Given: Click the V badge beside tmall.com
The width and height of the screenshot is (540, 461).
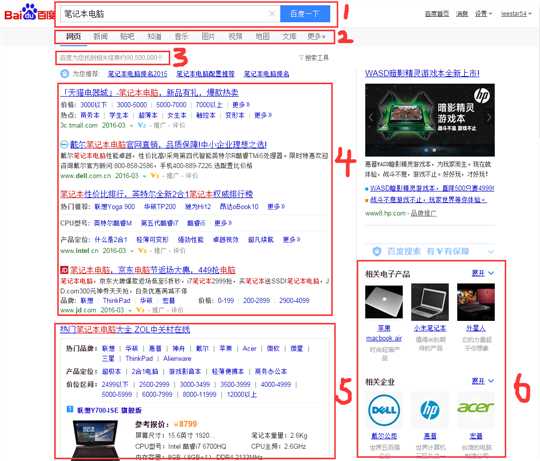Looking at the screenshot, I should 142,125.
